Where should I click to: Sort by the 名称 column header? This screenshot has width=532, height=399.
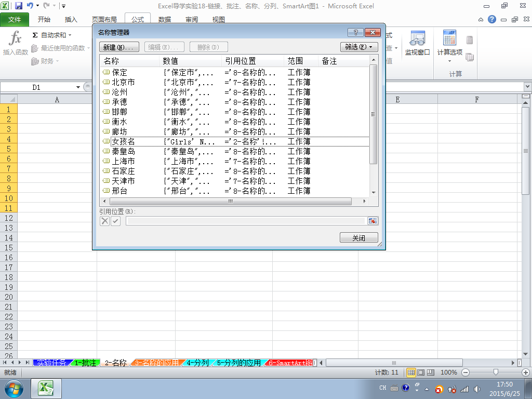[x=129, y=61]
